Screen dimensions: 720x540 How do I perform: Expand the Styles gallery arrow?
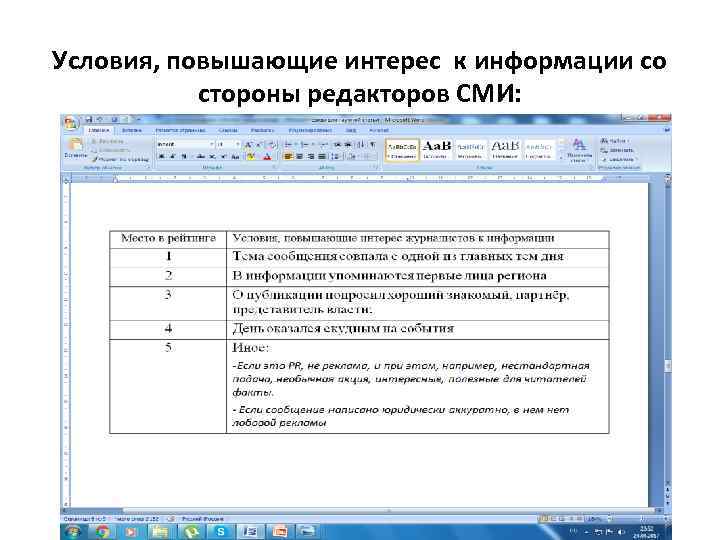561,158
